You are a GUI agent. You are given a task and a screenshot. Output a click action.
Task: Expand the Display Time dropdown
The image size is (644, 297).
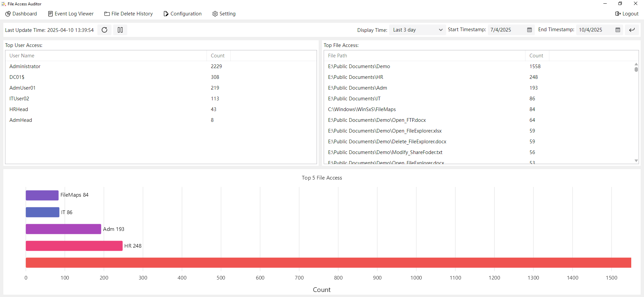[x=417, y=30]
